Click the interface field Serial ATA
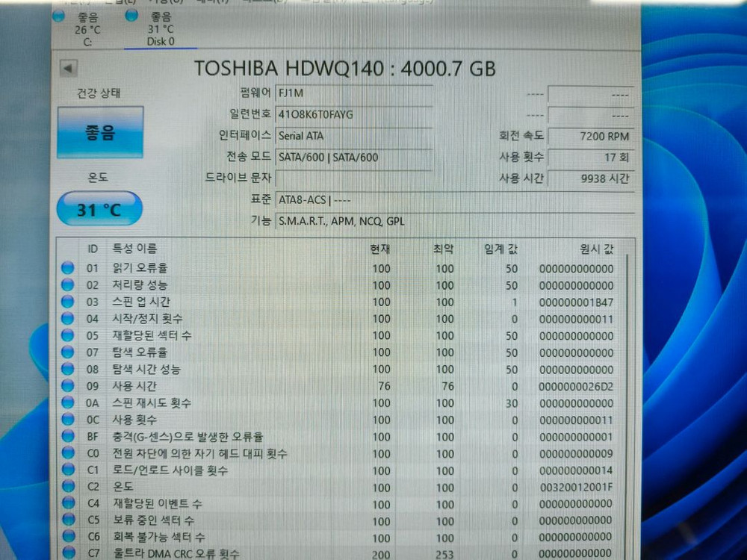747x560 pixels. pos(354,136)
